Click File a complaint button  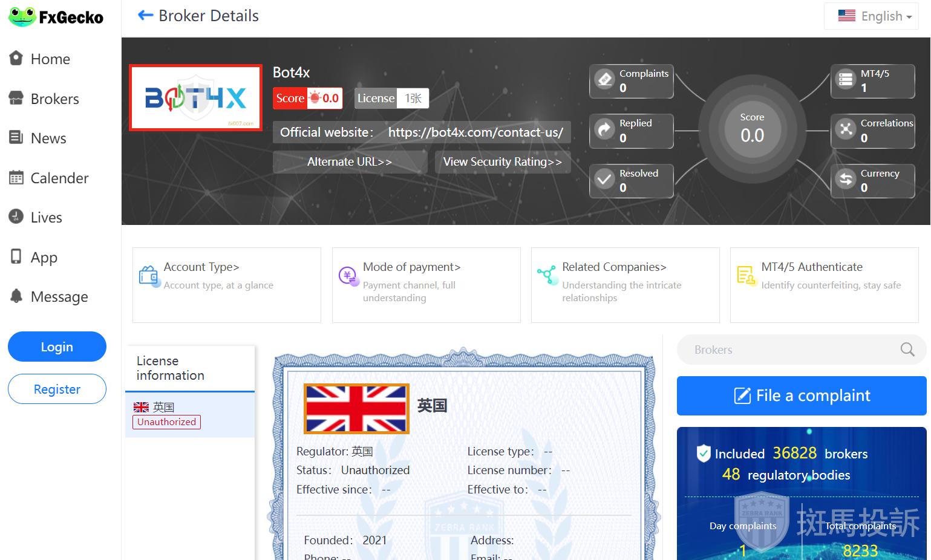[x=801, y=396]
